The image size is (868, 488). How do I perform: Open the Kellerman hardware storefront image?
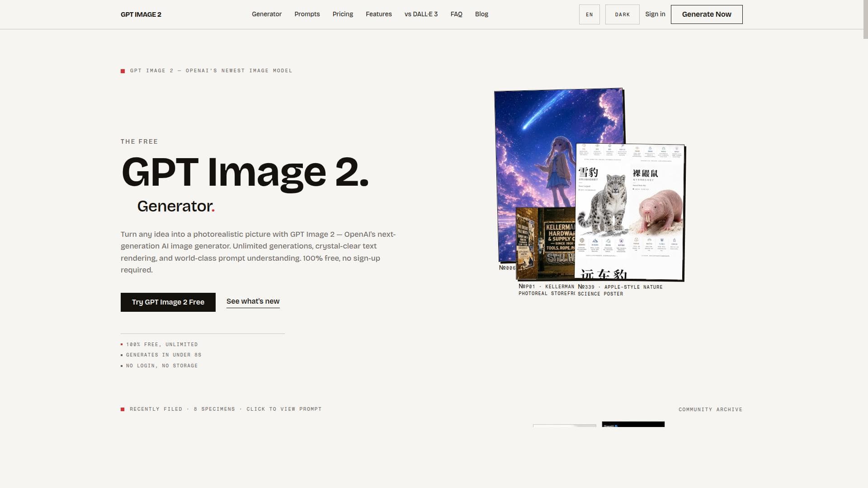[545, 244]
